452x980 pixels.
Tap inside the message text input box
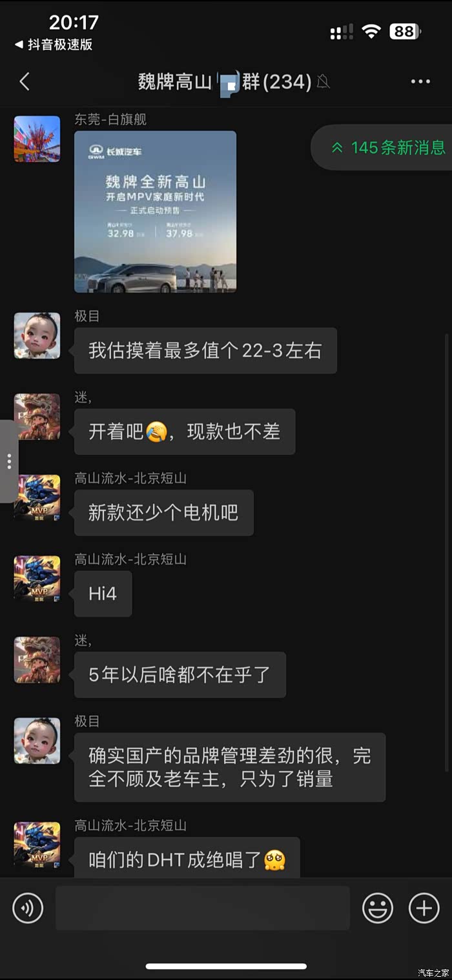(x=203, y=908)
